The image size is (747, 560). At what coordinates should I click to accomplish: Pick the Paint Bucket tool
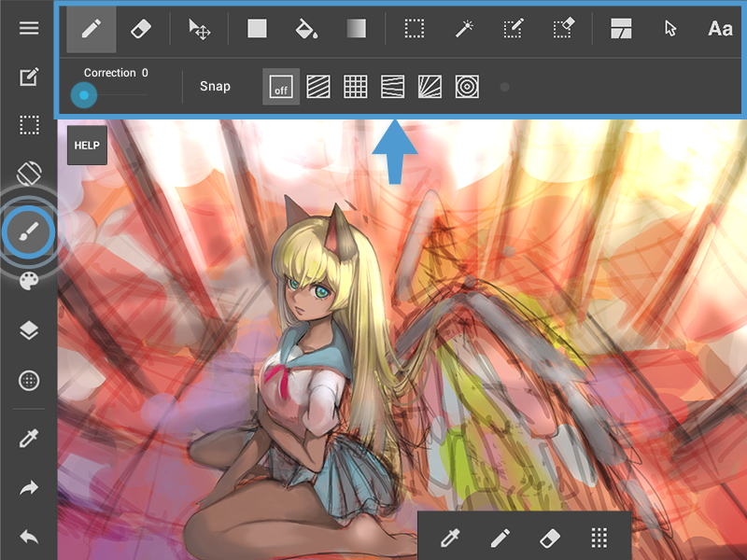305,29
